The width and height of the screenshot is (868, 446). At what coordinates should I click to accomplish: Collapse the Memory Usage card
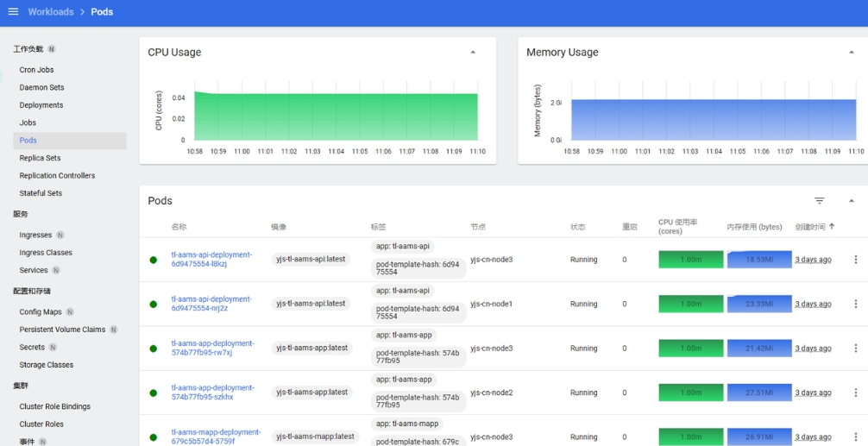[x=851, y=53]
